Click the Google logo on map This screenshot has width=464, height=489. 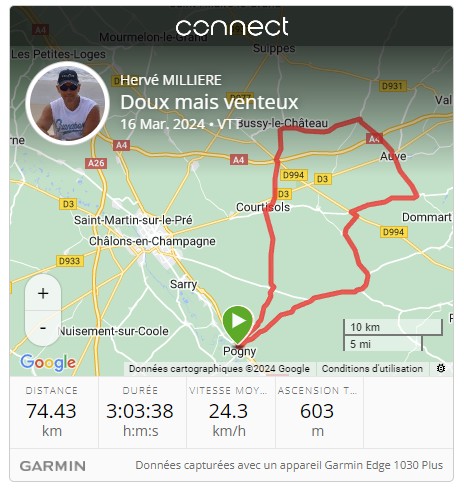pyautogui.click(x=48, y=363)
